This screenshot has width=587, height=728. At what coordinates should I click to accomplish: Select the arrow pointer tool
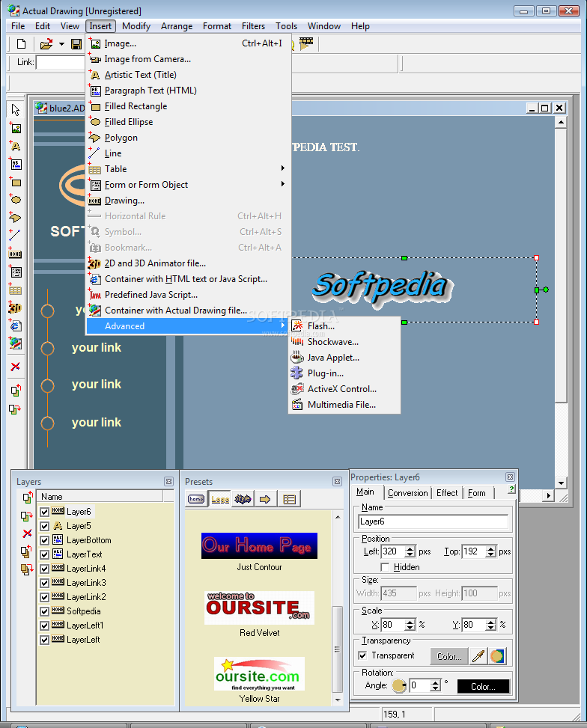pyautogui.click(x=15, y=110)
